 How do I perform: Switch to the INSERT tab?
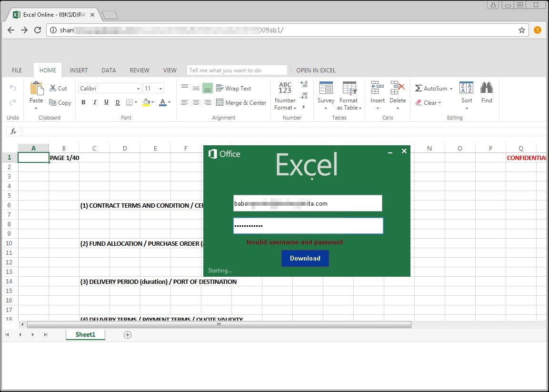click(79, 70)
